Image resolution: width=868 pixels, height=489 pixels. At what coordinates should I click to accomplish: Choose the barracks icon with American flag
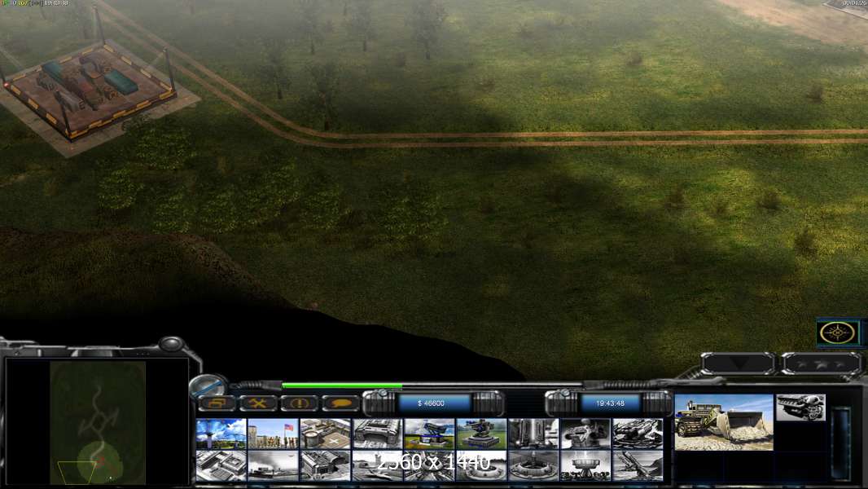click(273, 433)
